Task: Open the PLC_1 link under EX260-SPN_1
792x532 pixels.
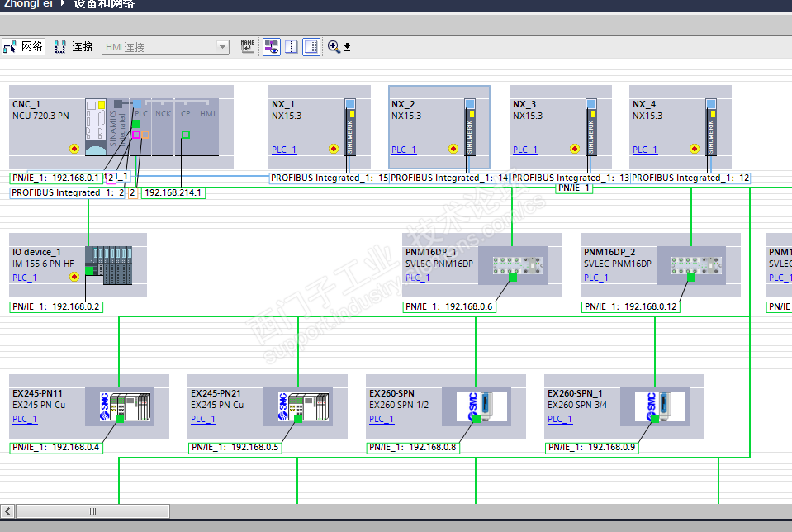Action: coord(560,419)
